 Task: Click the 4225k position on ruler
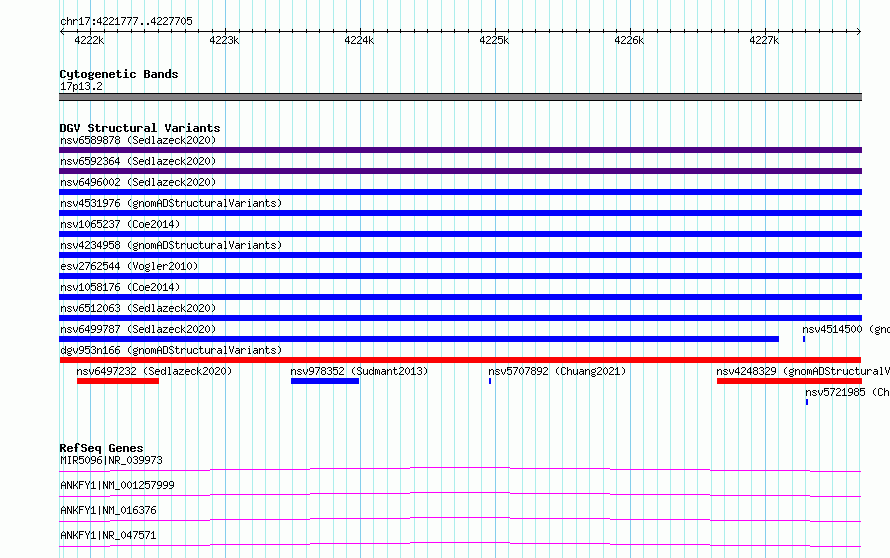(x=494, y=40)
